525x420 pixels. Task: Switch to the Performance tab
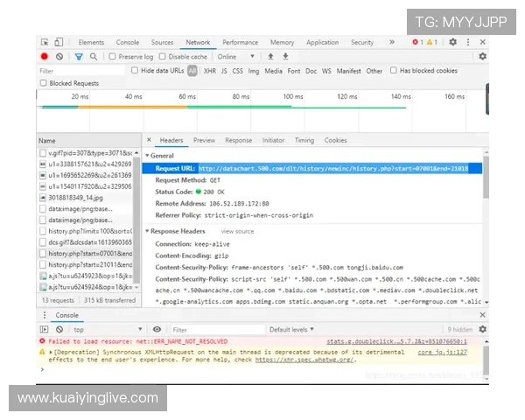[x=240, y=42]
